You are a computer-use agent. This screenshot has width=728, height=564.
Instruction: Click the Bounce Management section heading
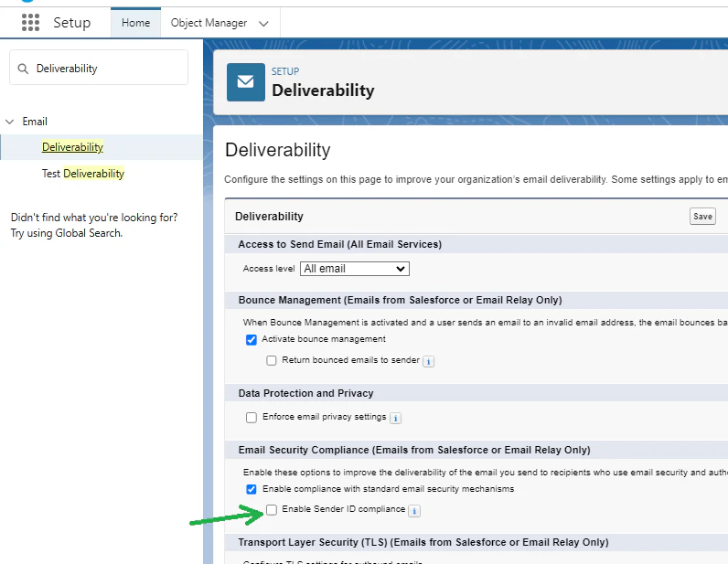(x=401, y=300)
